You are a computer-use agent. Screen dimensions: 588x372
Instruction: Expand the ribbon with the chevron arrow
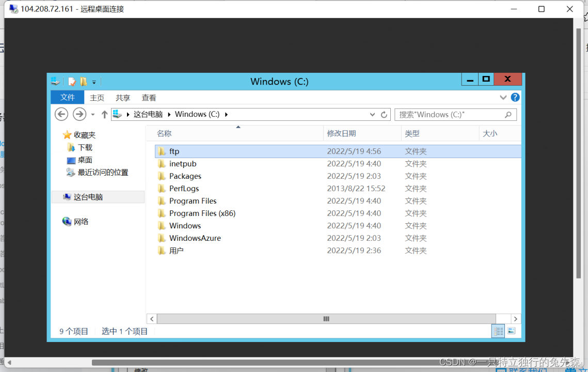coord(503,98)
